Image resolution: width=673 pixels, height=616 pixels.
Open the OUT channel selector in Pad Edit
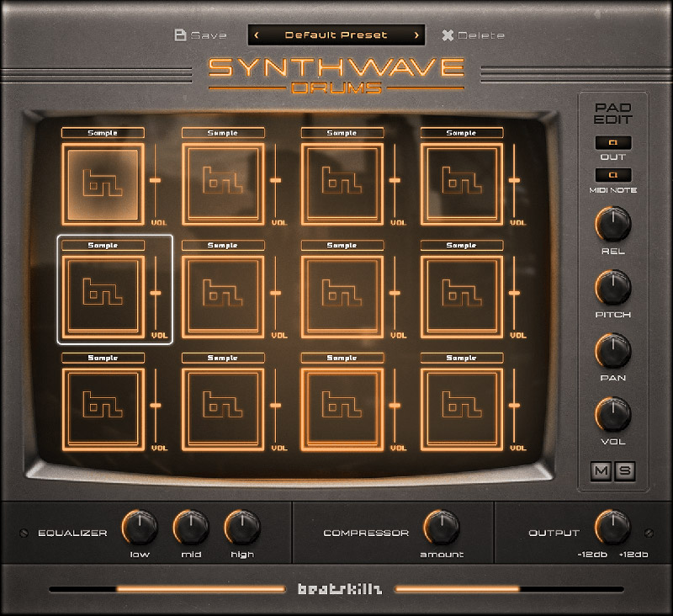tap(613, 142)
